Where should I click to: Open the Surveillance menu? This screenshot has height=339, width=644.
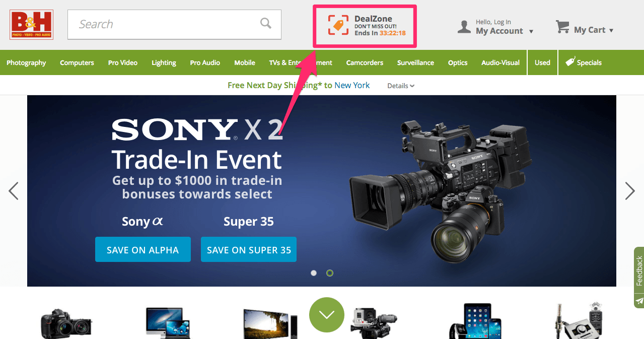coord(415,62)
